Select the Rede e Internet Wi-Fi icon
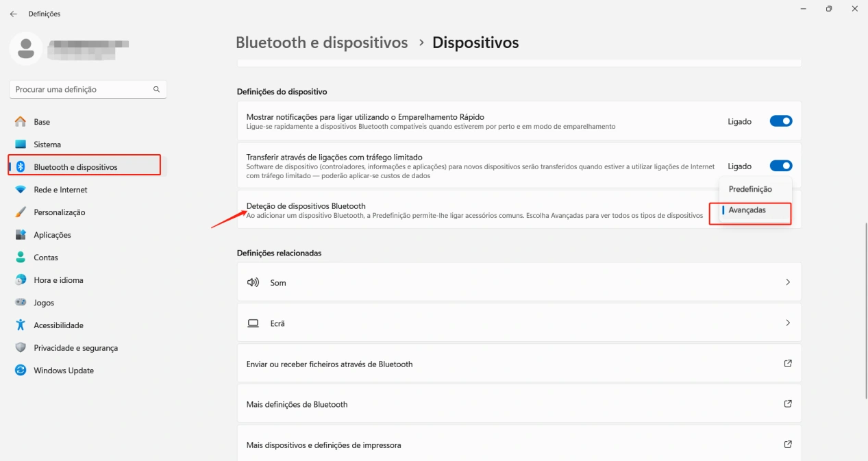This screenshot has width=868, height=461. (x=21, y=190)
